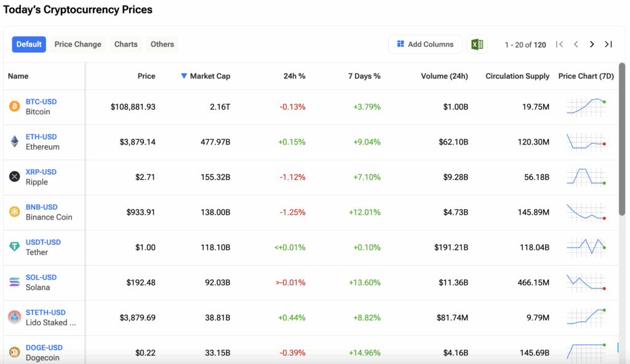Click the Ethereum diamond icon
This screenshot has width=630, height=364.
coord(14,141)
